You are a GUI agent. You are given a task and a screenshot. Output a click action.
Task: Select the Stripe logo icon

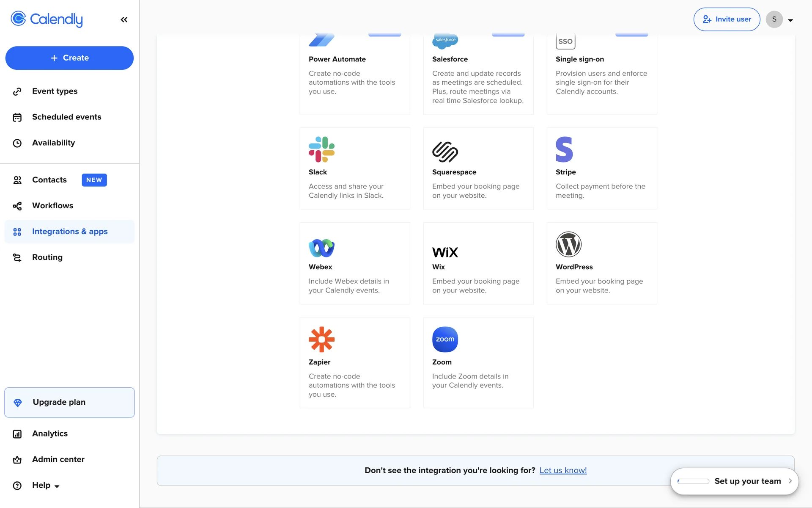(564, 149)
